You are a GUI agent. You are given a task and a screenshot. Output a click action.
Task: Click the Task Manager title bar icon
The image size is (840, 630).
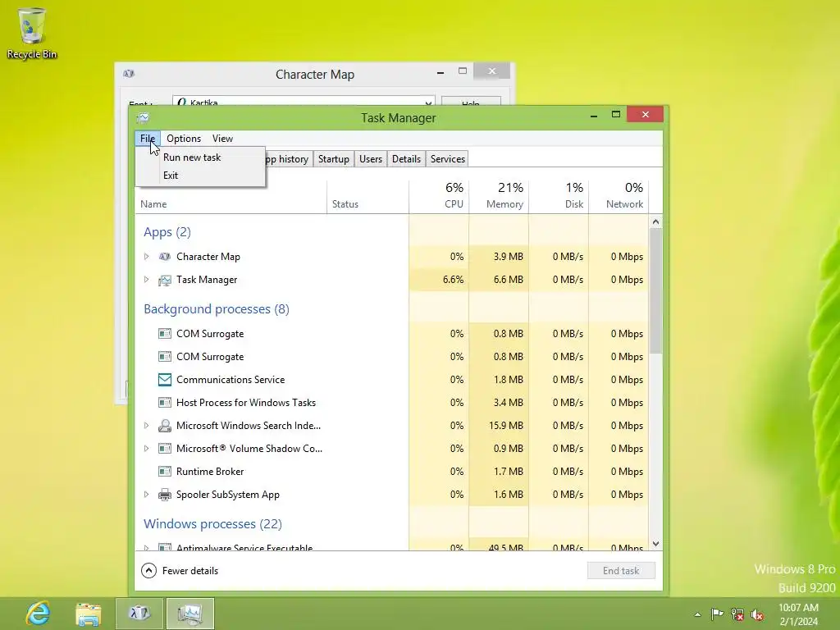143,117
